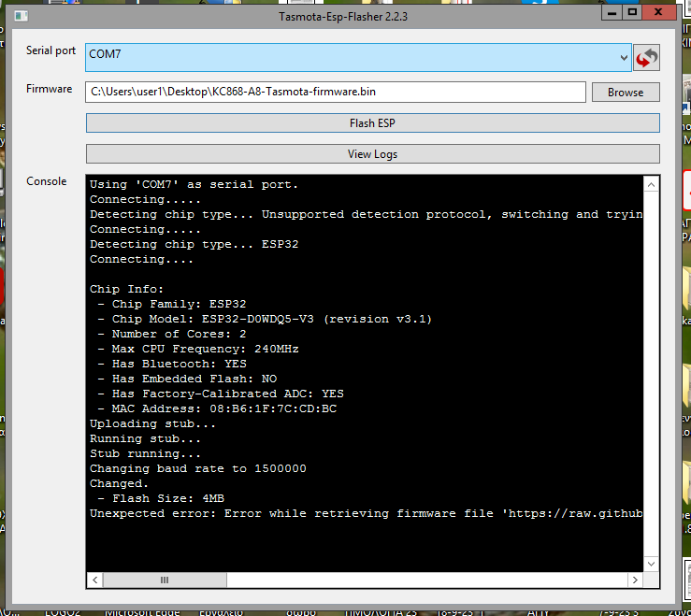The height and width of the screenshot is (616, 691).
Task: Click inside the Firmware path field
Action: point(335,92)
